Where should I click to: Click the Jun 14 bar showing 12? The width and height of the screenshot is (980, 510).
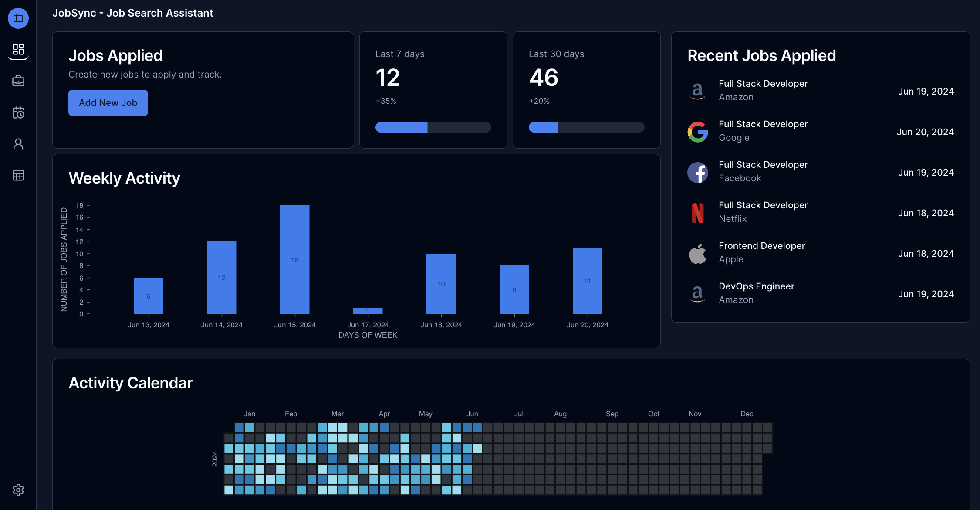pyautogui.click(x=222, y=277)
